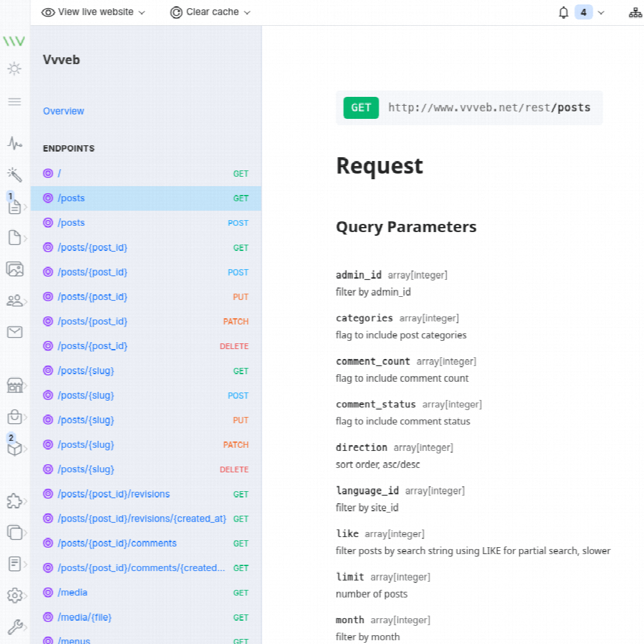Open the media gallery image icon
This screenshot has height=644, width=644.
point(14,269)
